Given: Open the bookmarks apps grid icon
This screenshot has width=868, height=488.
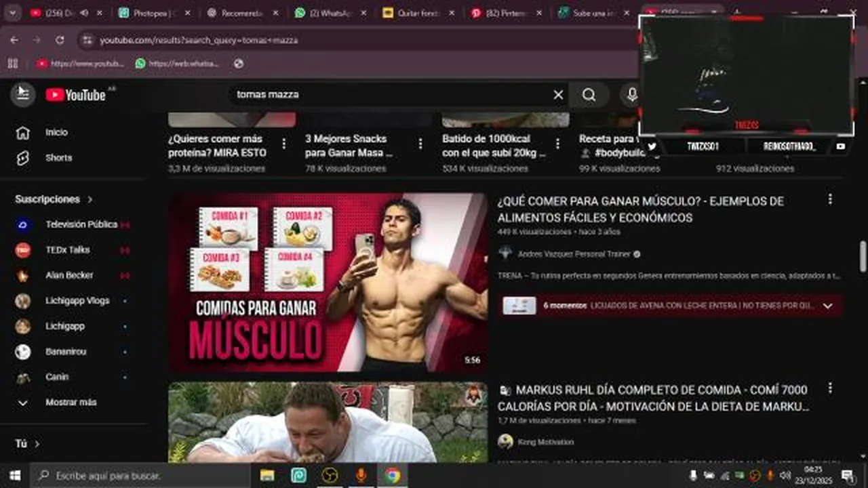Looking at the screenshot, I should 12,63.
